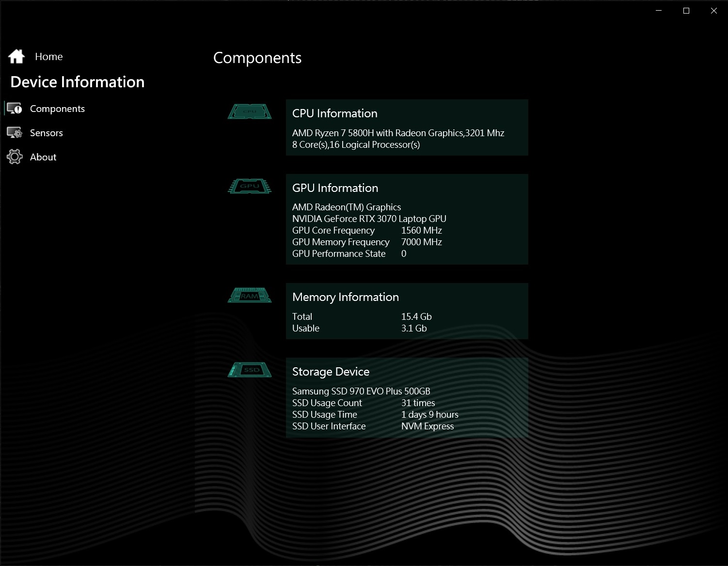Click the GPU card icon
Screen dimensions: 728x566
pyautogui.click(x=250, y=186)
